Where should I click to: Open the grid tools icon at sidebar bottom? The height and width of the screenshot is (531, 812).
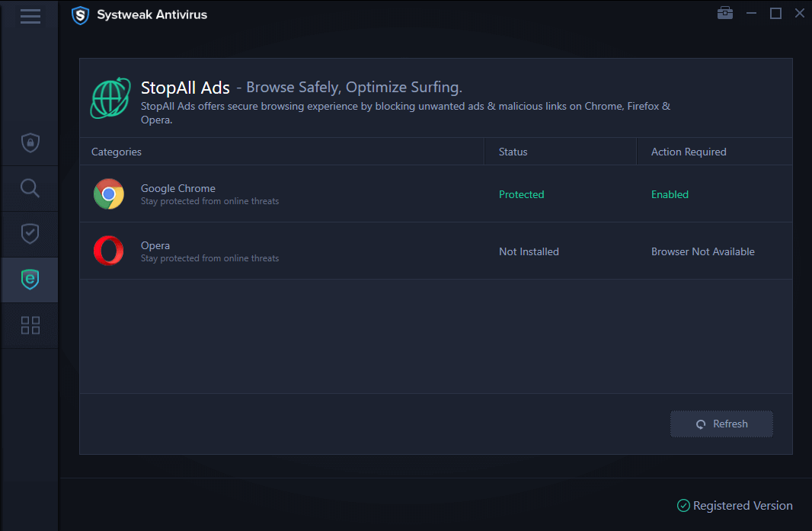[30, 325]
